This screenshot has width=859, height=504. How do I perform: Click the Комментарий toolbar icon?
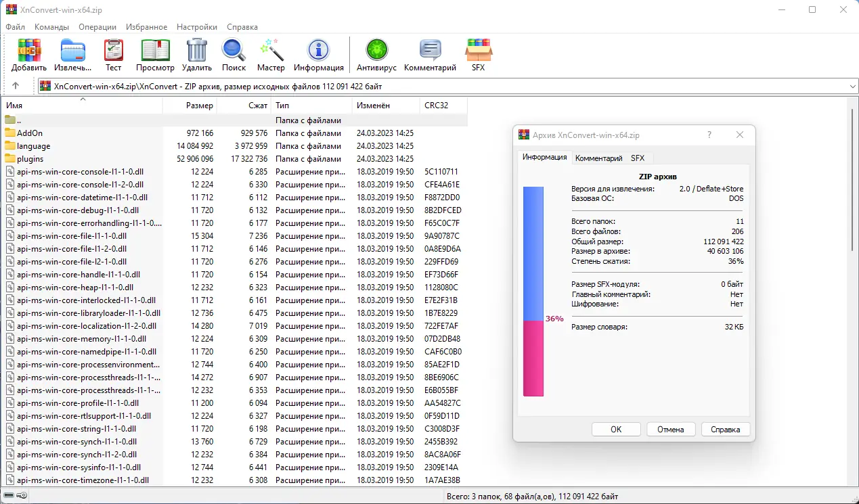click(x=430, y=50)
